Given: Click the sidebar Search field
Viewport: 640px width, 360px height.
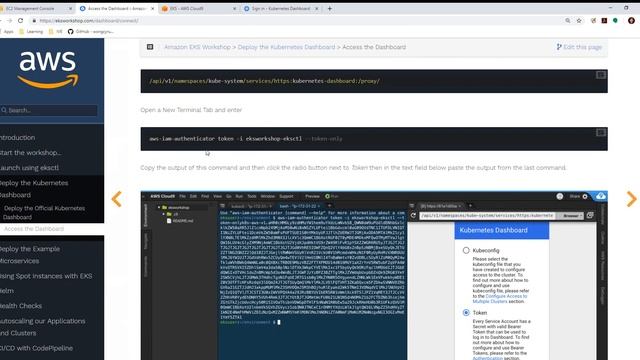Looking at the screenshot, I should tap(49, 110).
